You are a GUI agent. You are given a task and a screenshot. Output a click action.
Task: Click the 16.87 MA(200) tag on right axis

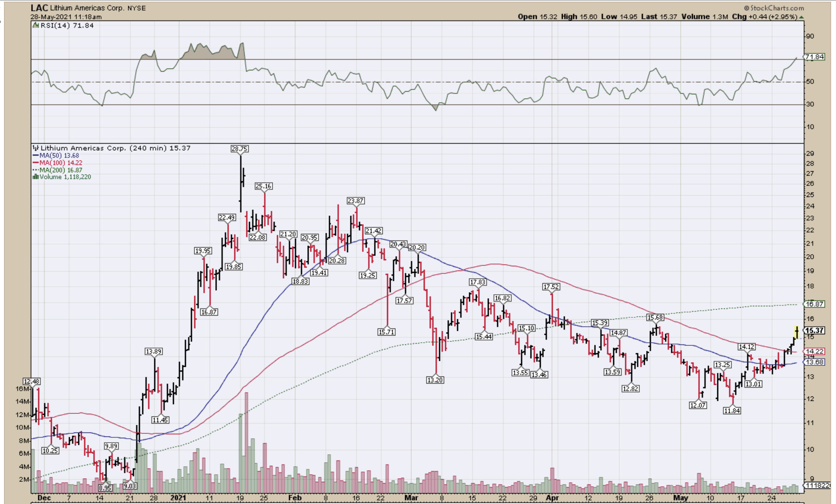pyautogui.click(x=815, y=304)
